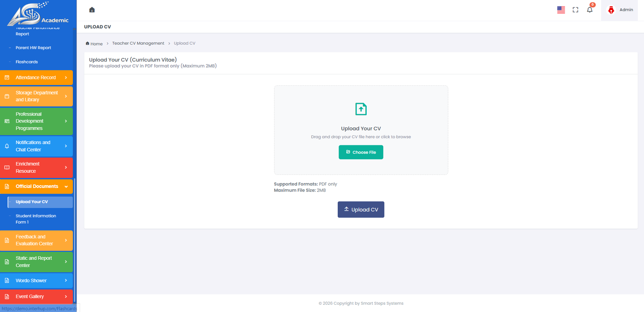
Task: Click the Admin profile avatar
Action: tap(611, 10)
